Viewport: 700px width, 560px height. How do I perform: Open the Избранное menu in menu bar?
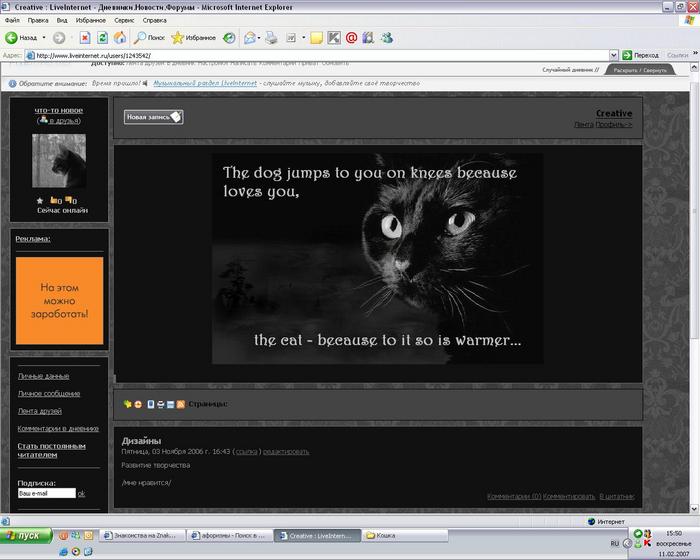point(91,21)
